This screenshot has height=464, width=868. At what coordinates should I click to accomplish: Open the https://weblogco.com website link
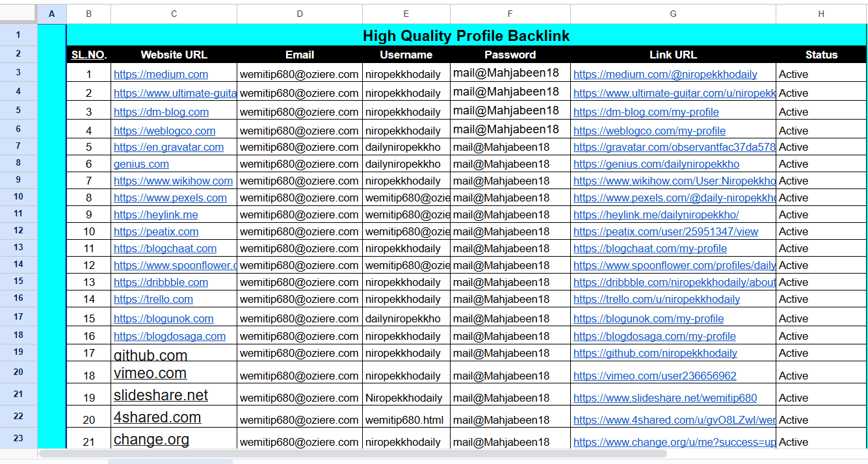coord(164,131)
